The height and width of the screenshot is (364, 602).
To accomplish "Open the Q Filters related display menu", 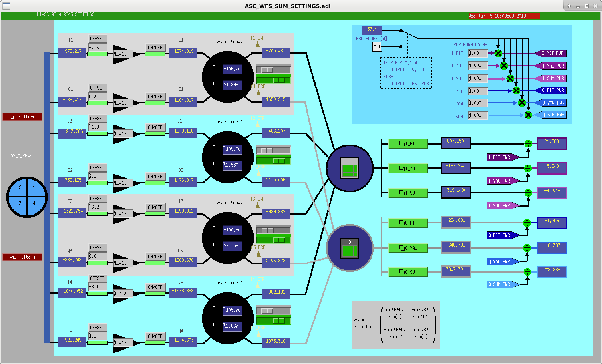I will (23, 257).
